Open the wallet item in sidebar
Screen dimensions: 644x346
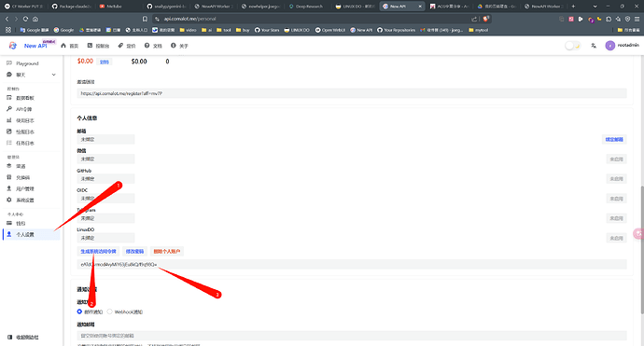pos(21,223)
